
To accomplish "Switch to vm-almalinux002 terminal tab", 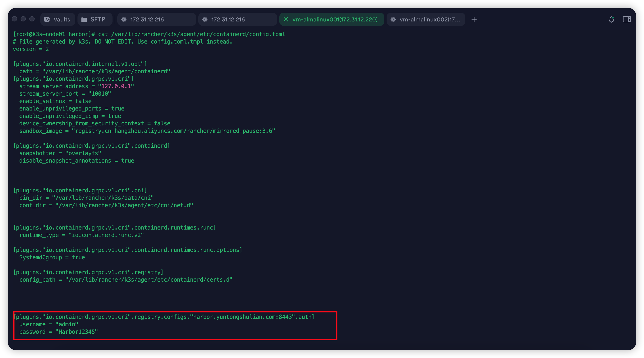I will [426, 19].
